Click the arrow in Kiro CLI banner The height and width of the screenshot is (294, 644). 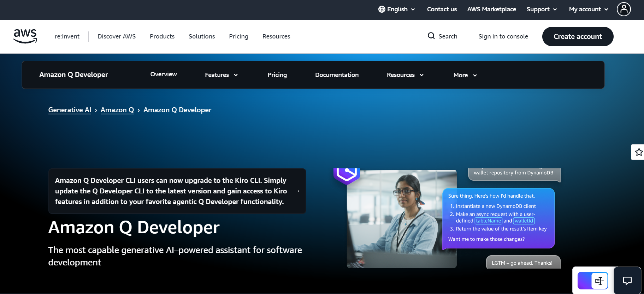[298, 191]
